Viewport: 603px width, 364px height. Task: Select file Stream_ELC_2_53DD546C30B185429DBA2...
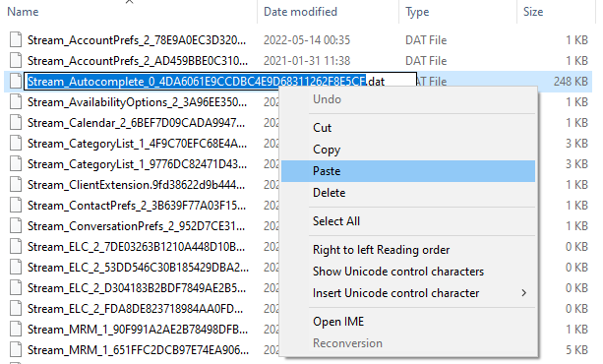[138, 268]
